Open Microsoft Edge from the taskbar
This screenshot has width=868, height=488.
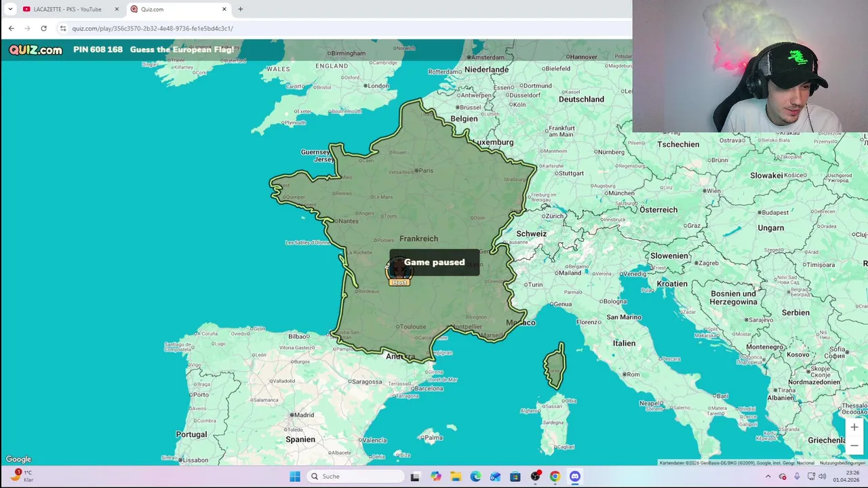coord(475,476)
